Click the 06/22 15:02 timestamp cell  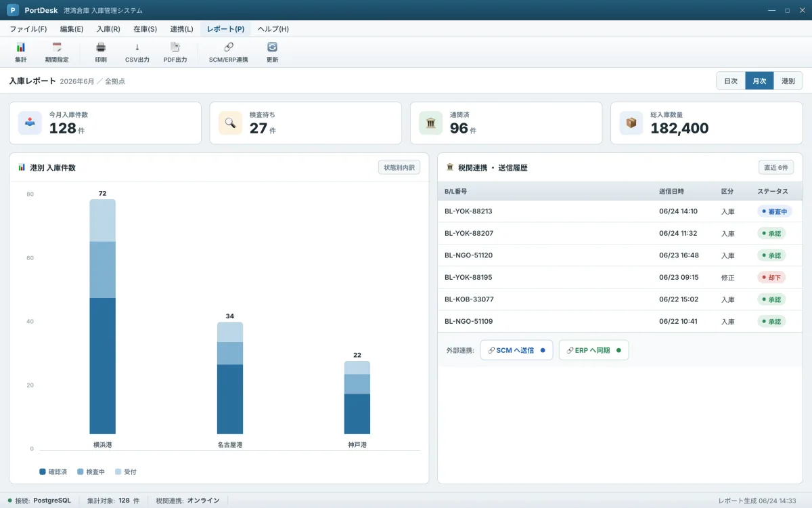point(679,299)
